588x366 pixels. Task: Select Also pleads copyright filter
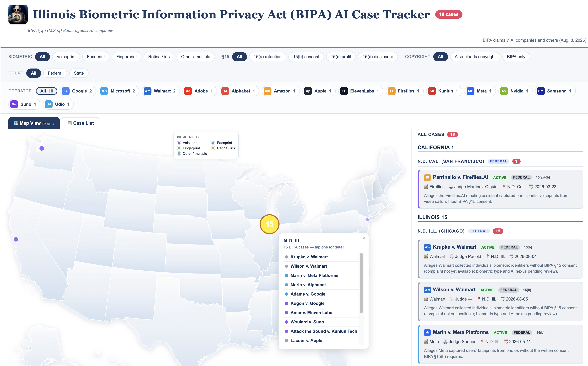pyautogui.click(x=475, y=57)
